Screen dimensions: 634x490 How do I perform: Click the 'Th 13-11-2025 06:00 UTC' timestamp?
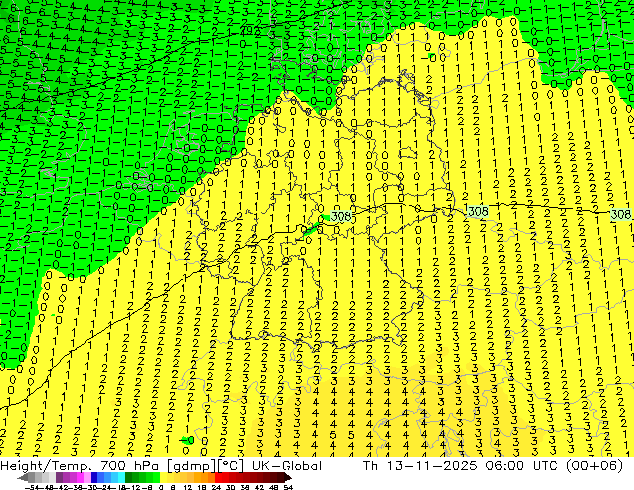point(461,466)
